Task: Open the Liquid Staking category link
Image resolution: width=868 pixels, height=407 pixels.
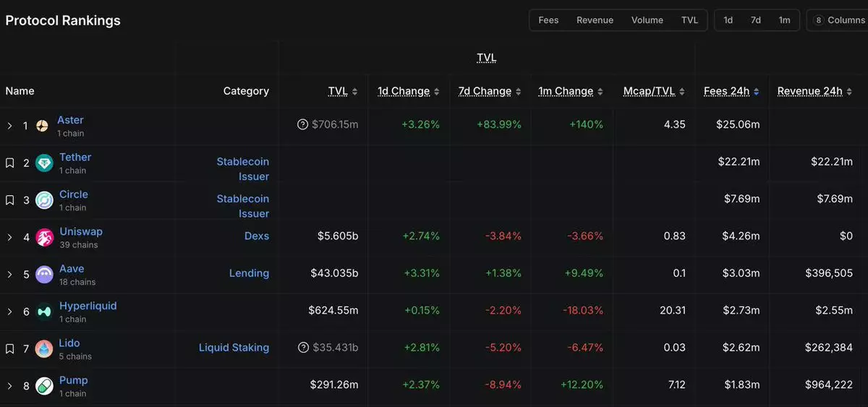Action: click(x=234, y=348)
